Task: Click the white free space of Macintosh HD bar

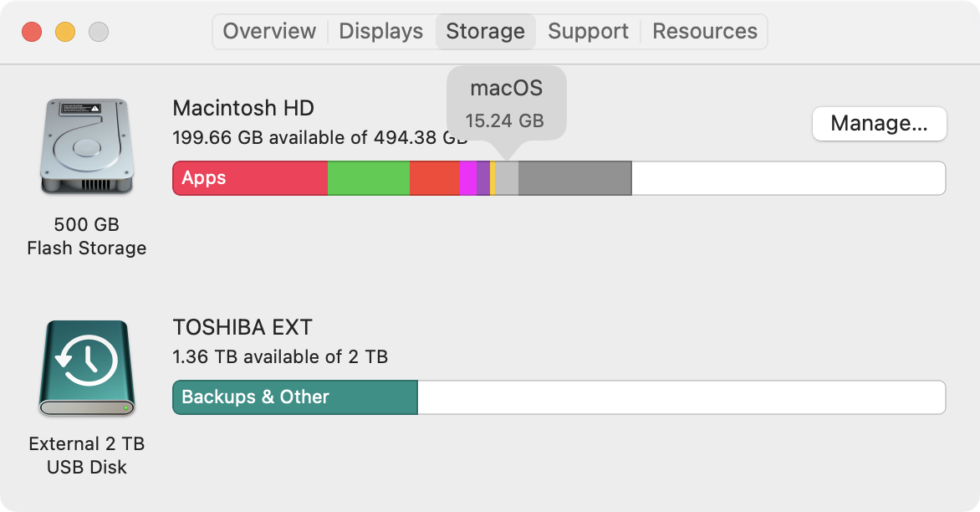Action: 789,178
